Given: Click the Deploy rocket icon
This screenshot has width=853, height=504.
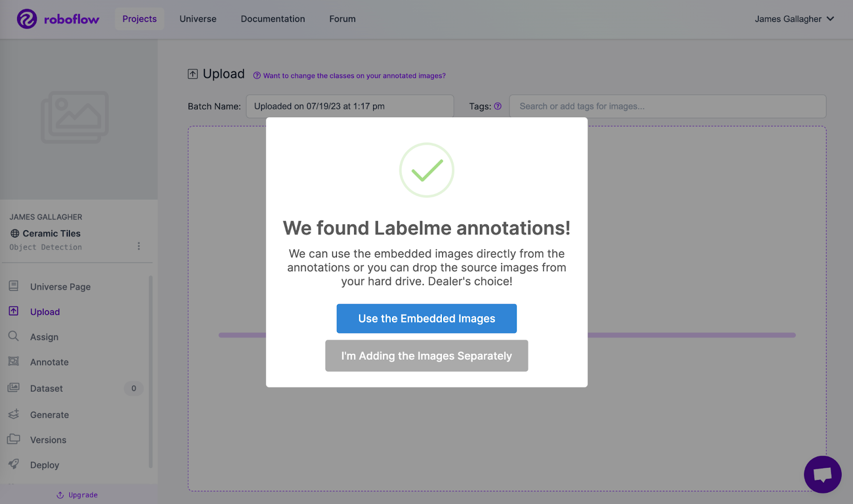Looking at the screenshot, I should [x=14, y=464].
